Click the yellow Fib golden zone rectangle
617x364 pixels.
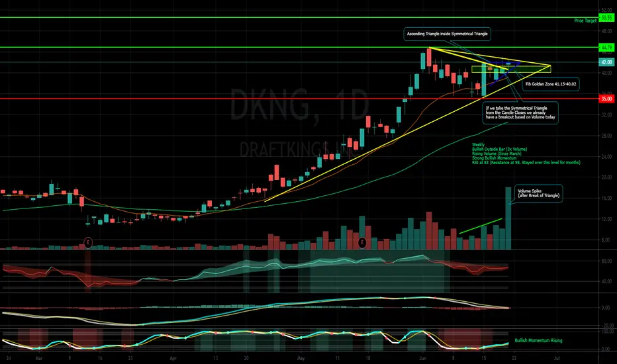point(511,69)
